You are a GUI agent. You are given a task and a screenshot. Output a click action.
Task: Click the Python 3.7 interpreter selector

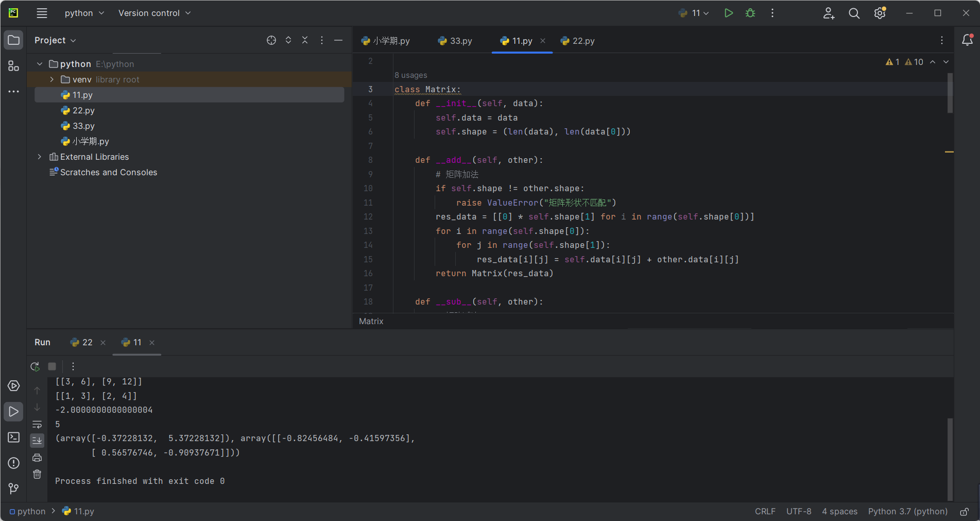tap(907, 511)
